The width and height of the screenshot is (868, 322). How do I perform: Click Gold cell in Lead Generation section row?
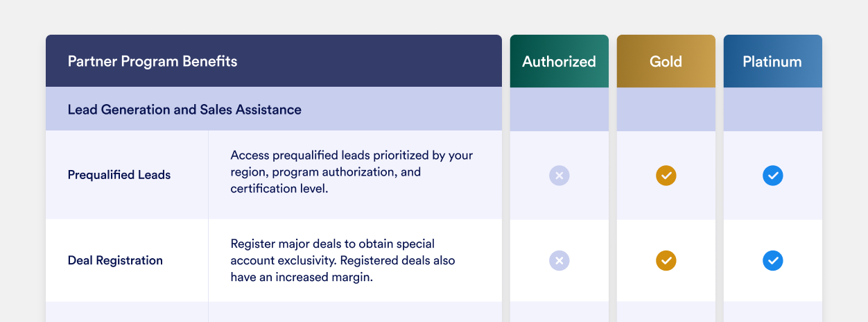click(x=666, y=110)
